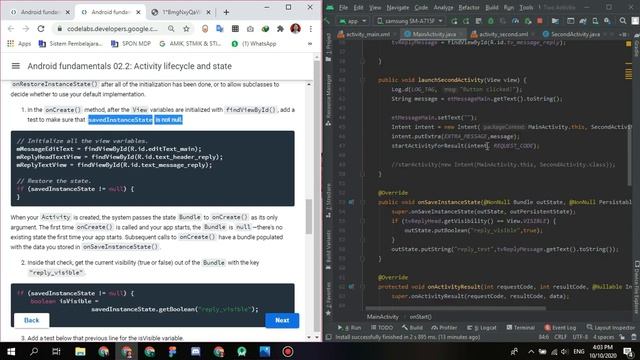Open the Run tool window
This screenshot has width=640, height=360.
coord(350,327)
